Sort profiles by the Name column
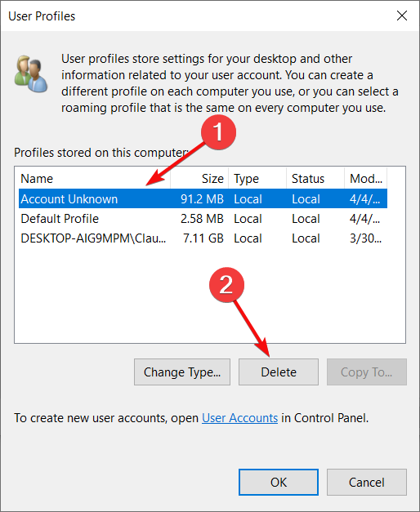Image resolution: width=420 pixels, height=512 pixels. pyautogui.click(x=94, y=178)
